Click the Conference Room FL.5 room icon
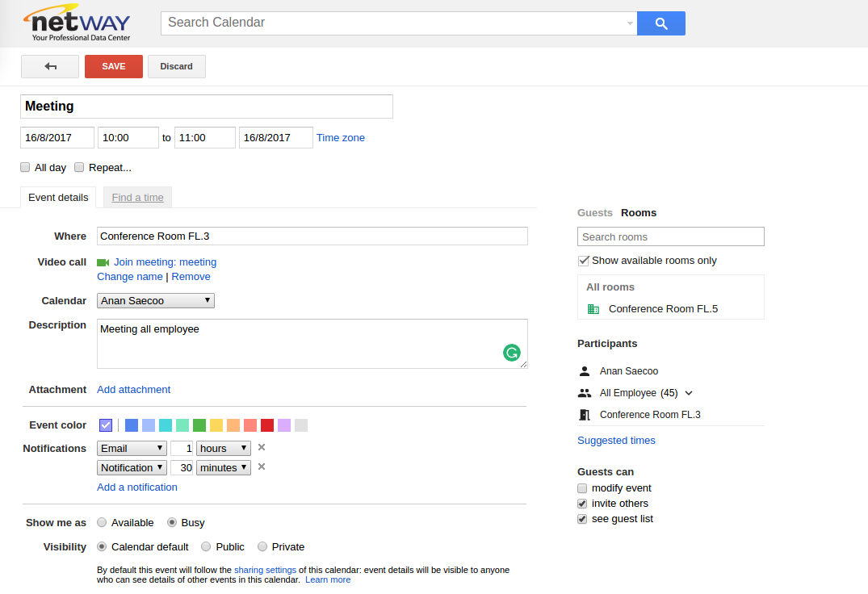The height and width of the screenshot is (594, 868). click(x=593, y=309)
